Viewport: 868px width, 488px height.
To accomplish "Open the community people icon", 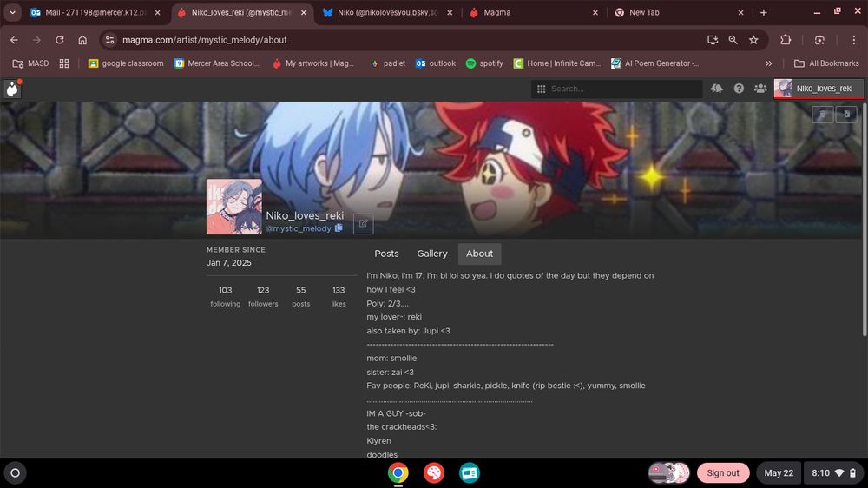I will point(760,89).
